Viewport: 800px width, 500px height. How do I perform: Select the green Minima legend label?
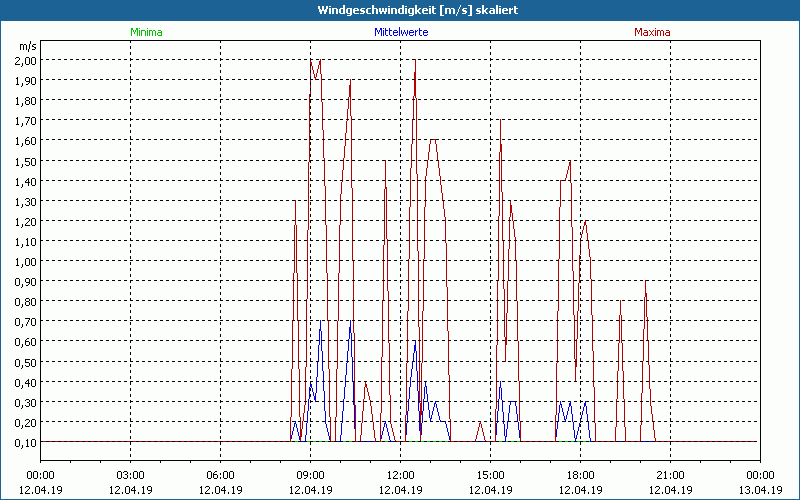[x=146, y=32]
